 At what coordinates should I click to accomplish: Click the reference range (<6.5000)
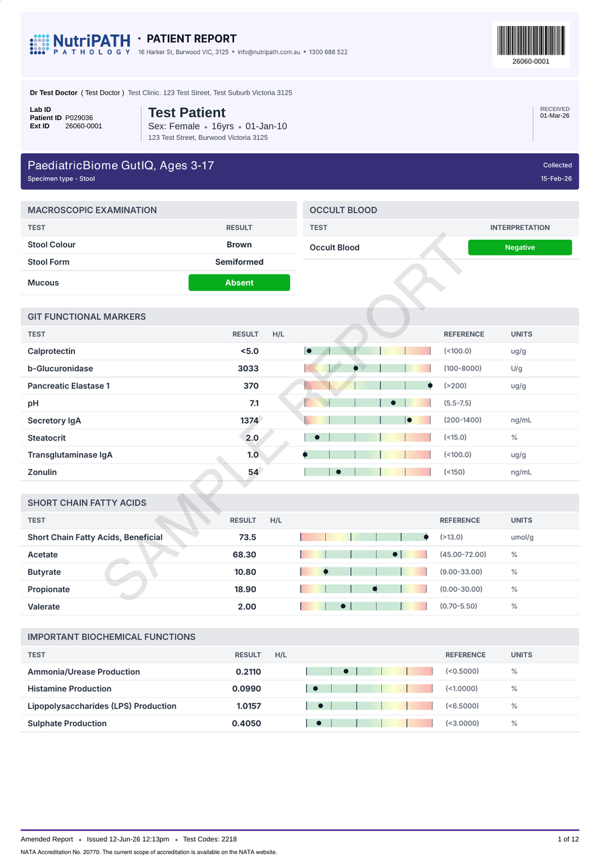(x=462, y=706)
